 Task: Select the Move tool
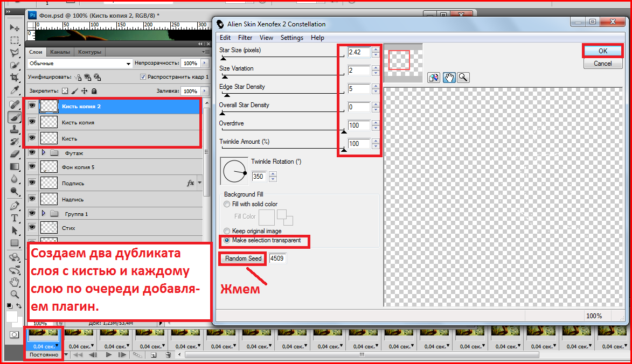pyautogui.click(x=15, y=28)
